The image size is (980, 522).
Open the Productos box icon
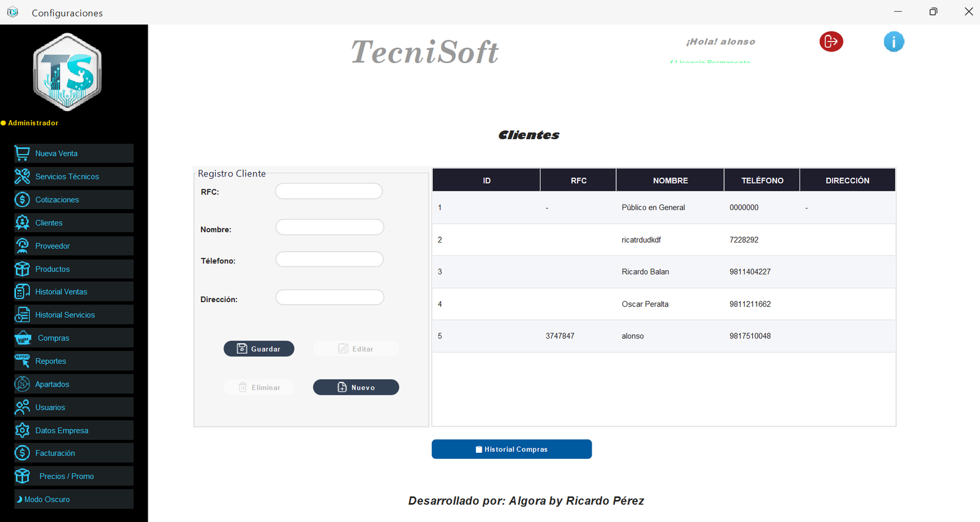pos(23,269)
